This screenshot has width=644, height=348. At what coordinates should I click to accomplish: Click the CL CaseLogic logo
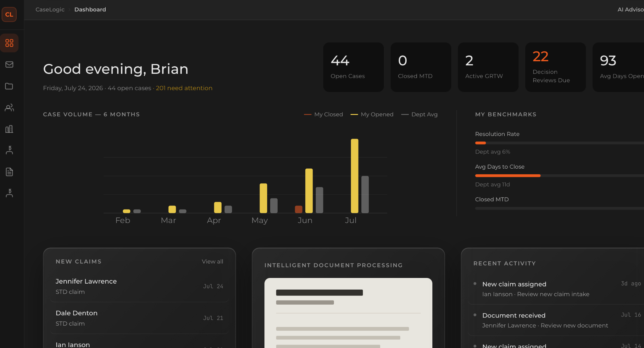pos(9,14)
